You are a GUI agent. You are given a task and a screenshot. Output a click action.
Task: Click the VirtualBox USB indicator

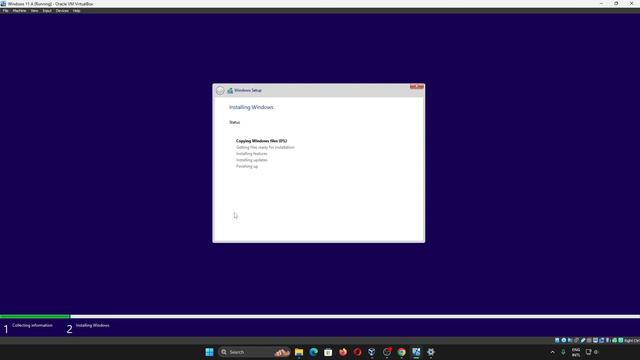pos(583,340)
